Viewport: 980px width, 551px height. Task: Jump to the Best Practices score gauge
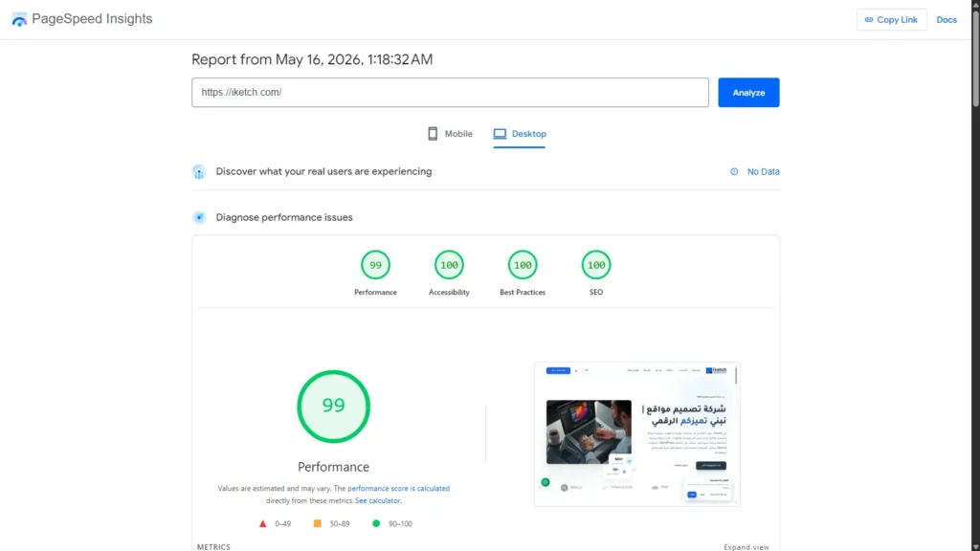523,265
